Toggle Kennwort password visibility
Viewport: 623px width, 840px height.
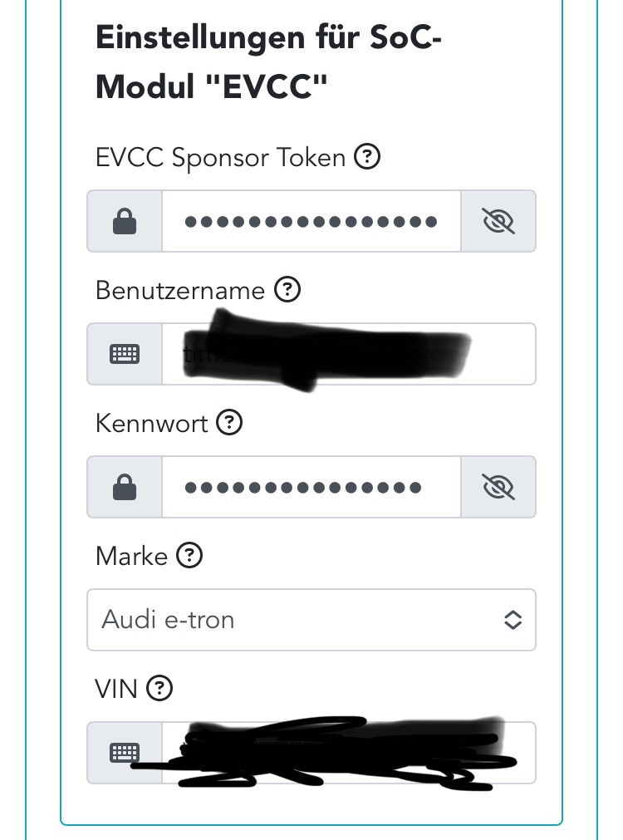point(498,488)
